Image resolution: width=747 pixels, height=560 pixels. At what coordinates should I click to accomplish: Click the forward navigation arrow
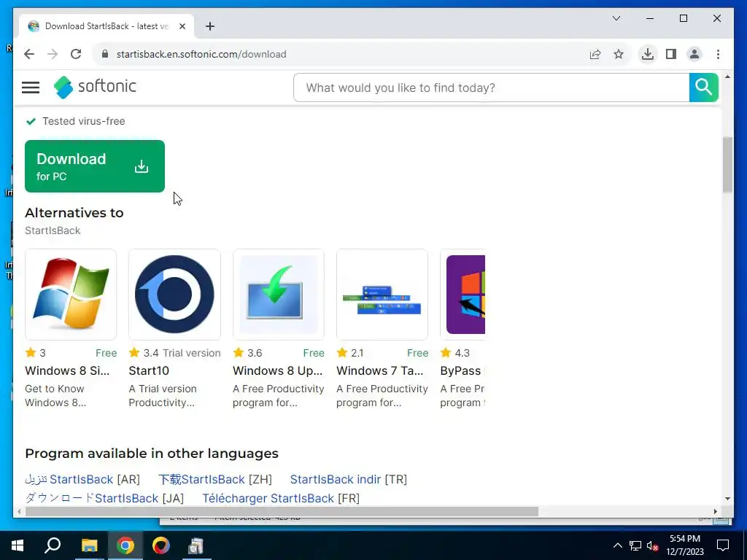coord(53,54)
